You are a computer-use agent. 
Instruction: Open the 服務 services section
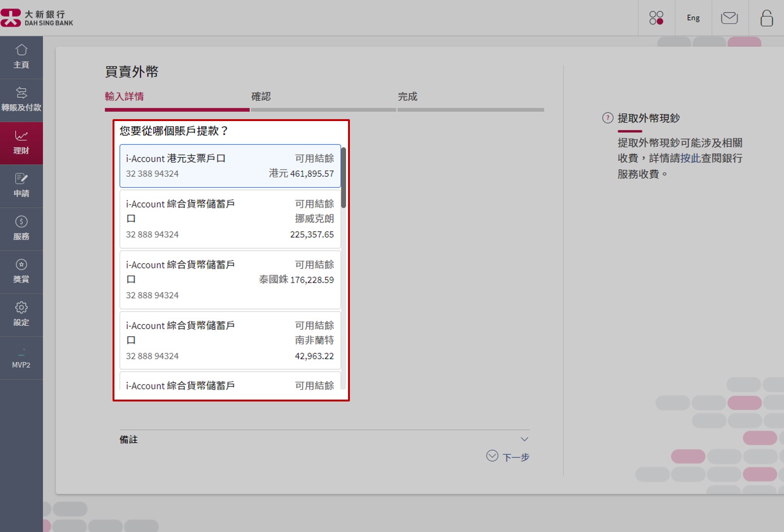(x=21, y=228)
